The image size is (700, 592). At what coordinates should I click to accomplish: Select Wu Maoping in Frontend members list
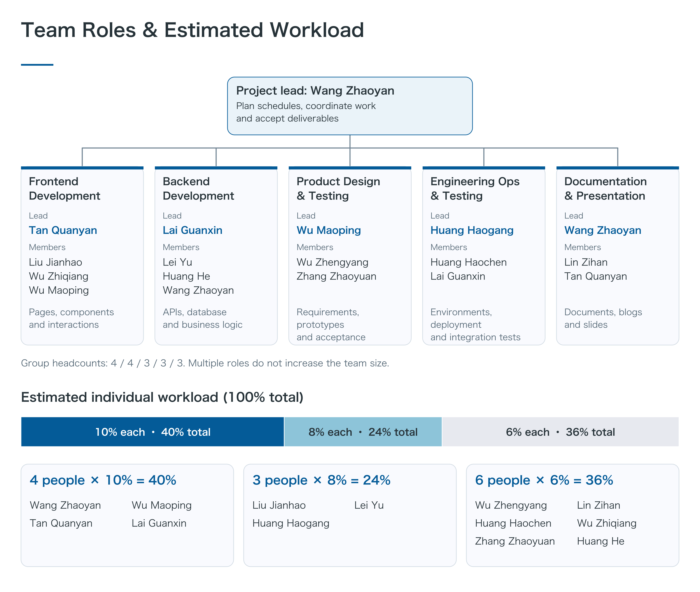59,290
